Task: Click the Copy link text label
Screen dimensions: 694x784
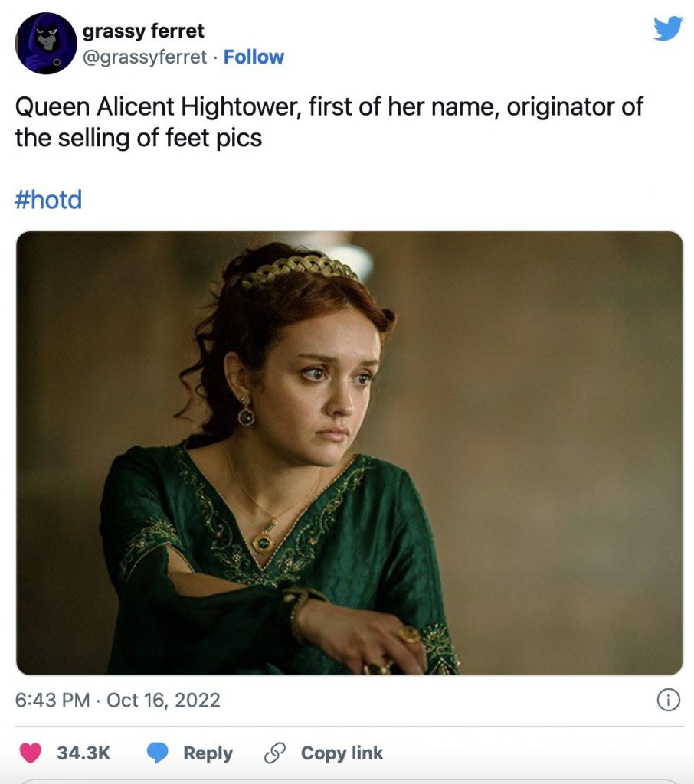Action: click(342, 753)
